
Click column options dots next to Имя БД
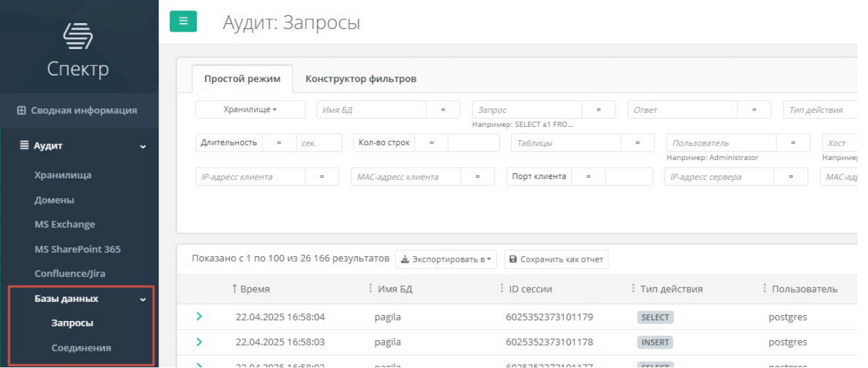click(x=370, y=289)
